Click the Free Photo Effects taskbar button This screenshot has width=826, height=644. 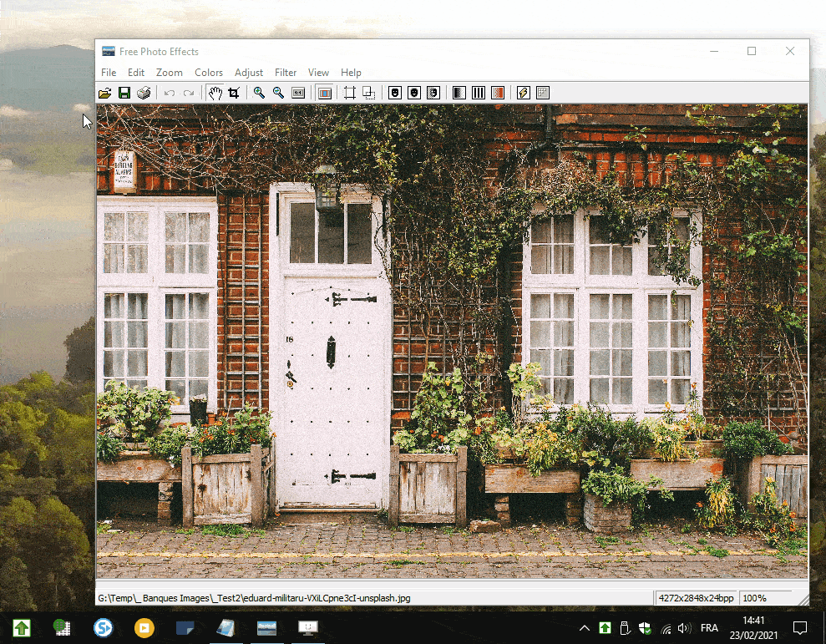pos(266,627)
